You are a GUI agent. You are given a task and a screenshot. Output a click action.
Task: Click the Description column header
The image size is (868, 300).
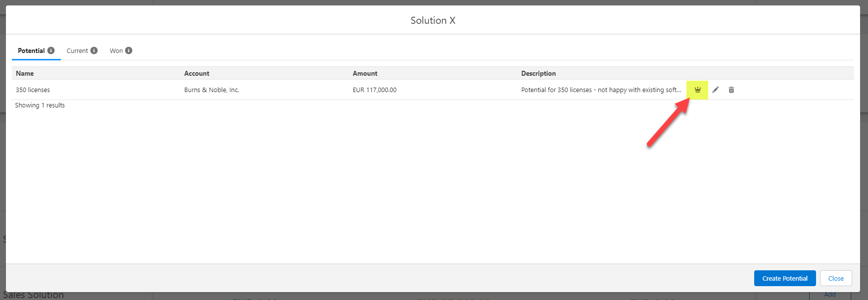point(538,73)
